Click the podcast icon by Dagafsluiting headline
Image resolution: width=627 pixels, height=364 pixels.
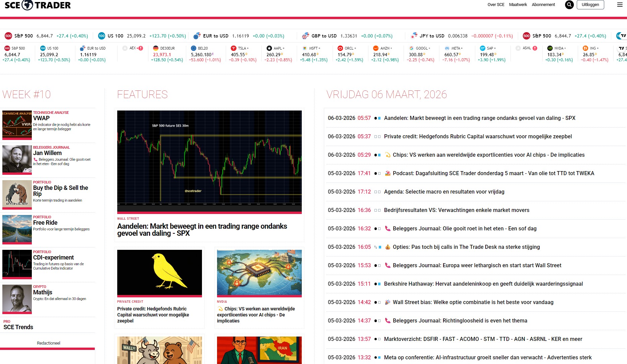(x=388, y=173)
